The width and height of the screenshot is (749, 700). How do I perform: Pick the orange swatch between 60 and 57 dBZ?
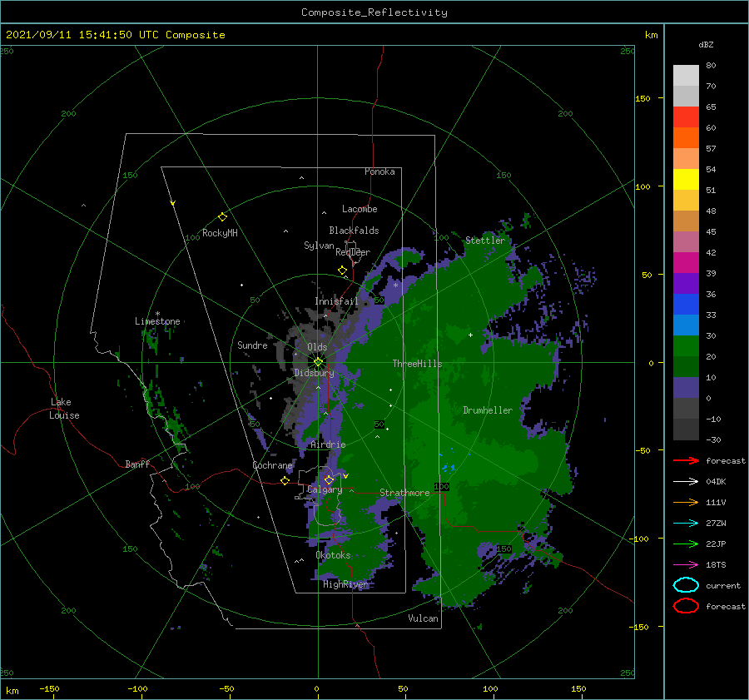pos(686,137)
